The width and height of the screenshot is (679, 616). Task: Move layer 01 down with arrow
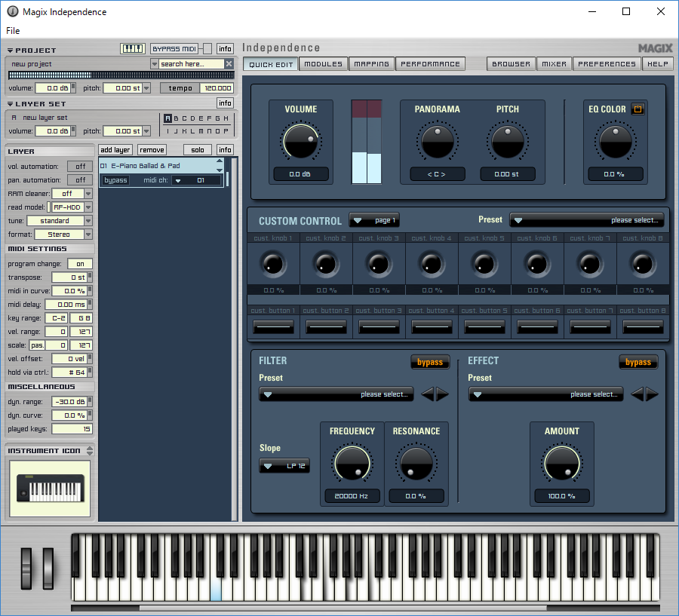click(220, 170)
